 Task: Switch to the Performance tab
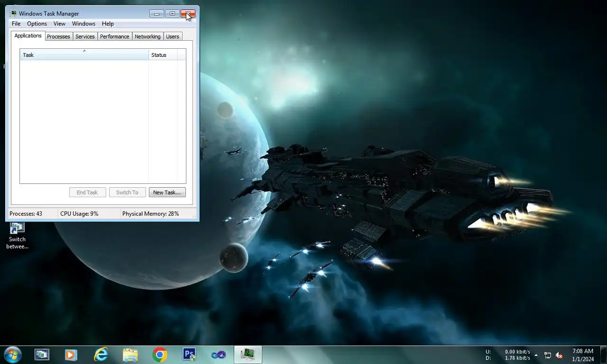tap(114, 36)
